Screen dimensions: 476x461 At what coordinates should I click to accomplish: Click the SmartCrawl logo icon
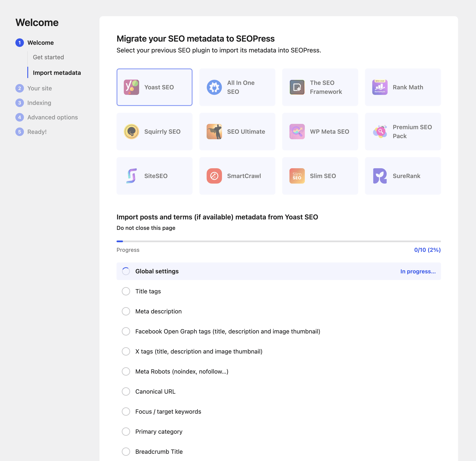click(214, 176)
